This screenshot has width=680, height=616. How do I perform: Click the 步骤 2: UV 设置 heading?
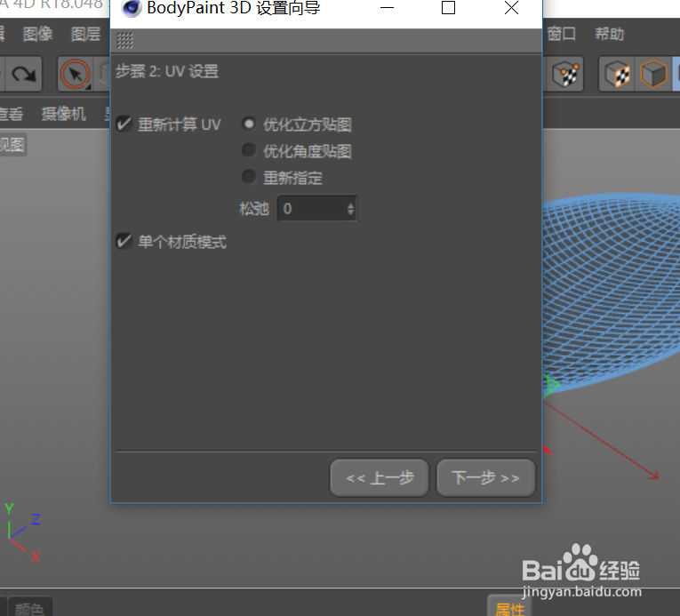167,72
